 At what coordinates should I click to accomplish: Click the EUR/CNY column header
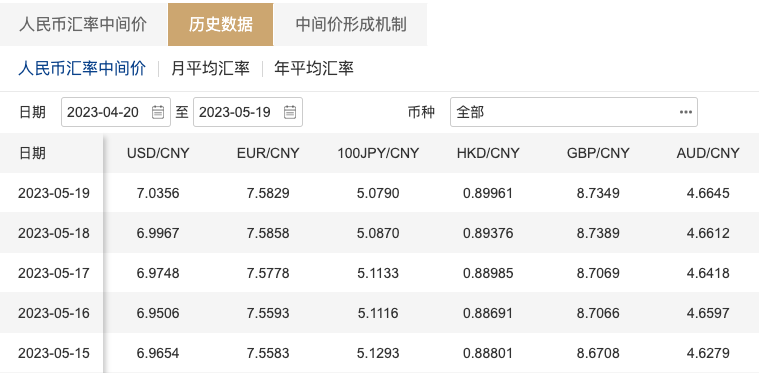pyautogui.click(x=268, y=153)
